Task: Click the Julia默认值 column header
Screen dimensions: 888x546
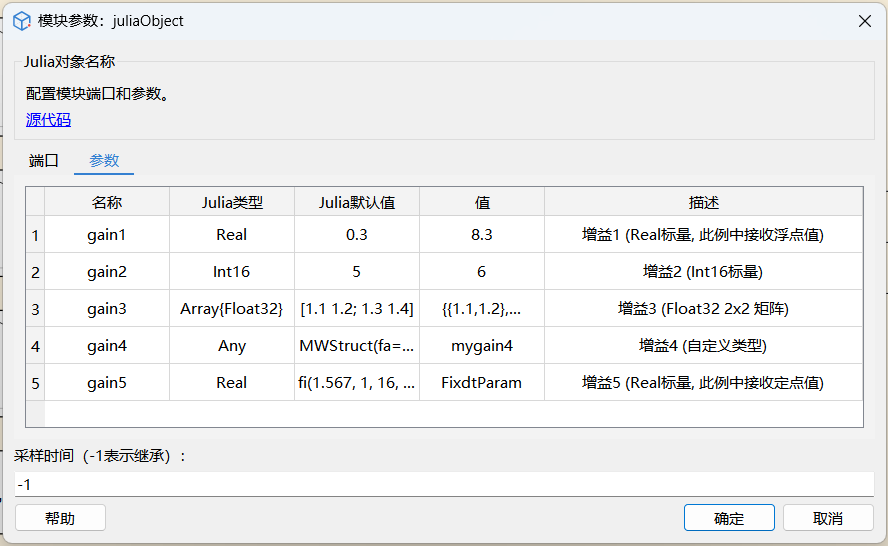Action: coord(357,202)
